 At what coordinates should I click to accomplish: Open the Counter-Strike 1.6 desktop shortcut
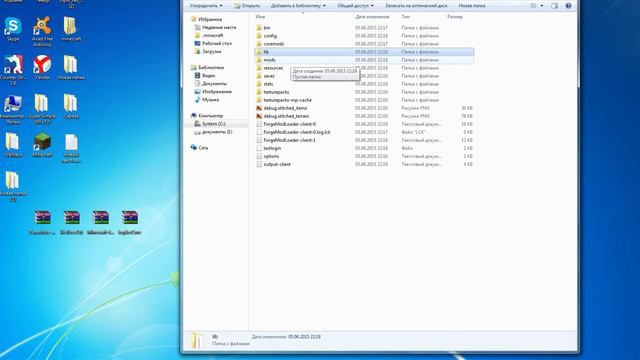[13, 70]
